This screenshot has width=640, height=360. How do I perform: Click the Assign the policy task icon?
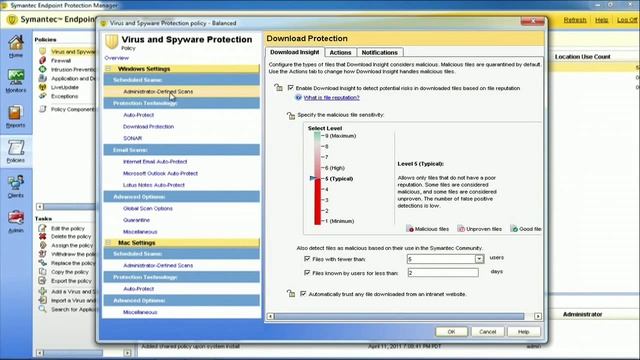[x=42, y=245]
